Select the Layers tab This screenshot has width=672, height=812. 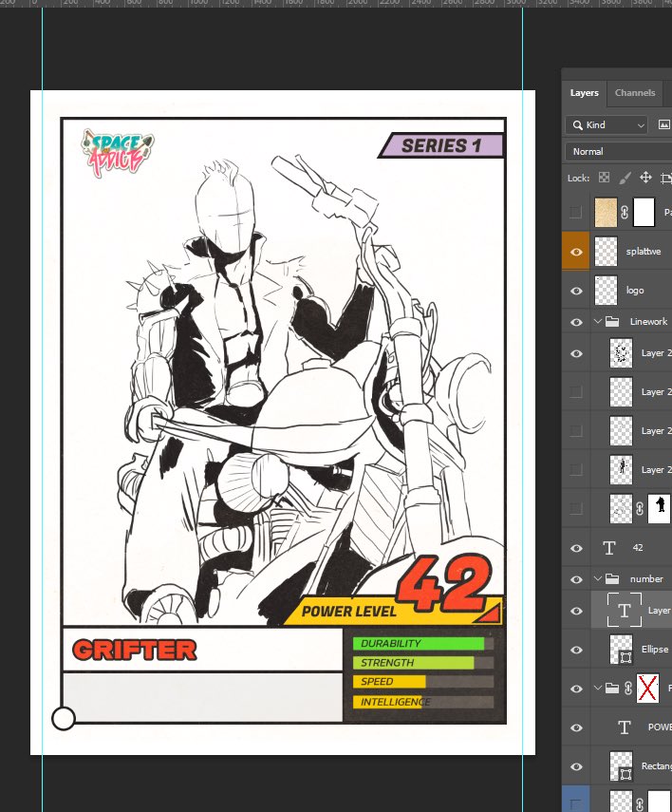tap(584, 93)
